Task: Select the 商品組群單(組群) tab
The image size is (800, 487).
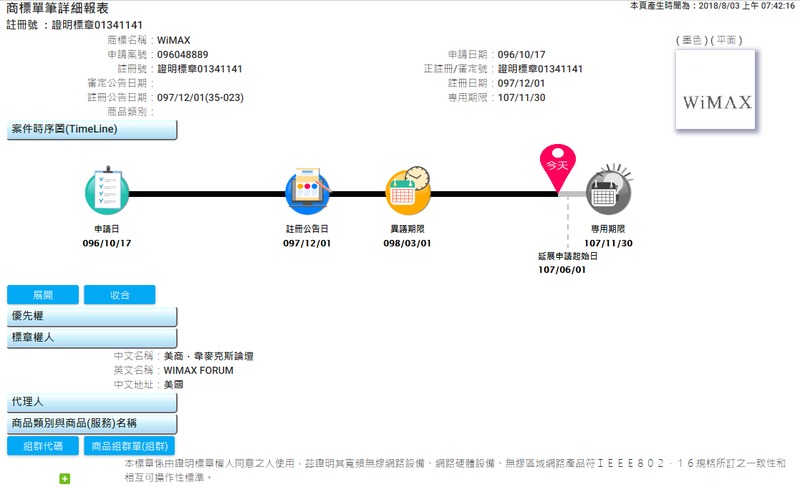Action: (128, 446)
